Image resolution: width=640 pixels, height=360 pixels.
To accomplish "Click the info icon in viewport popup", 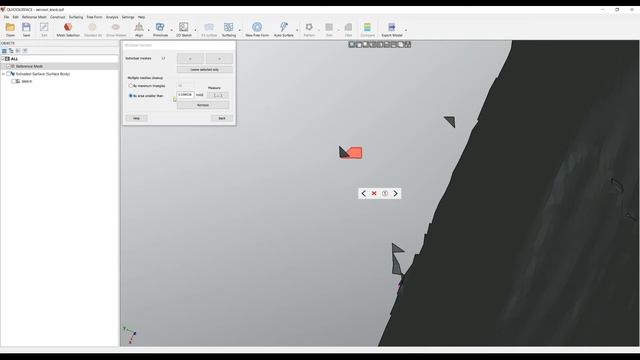I will (x=384, y=193).
